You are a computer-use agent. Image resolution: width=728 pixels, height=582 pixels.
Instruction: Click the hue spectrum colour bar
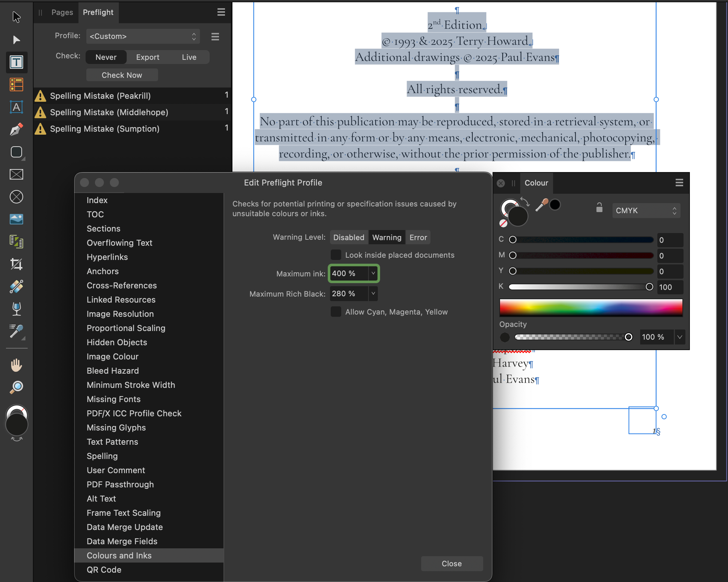point(591,307)
